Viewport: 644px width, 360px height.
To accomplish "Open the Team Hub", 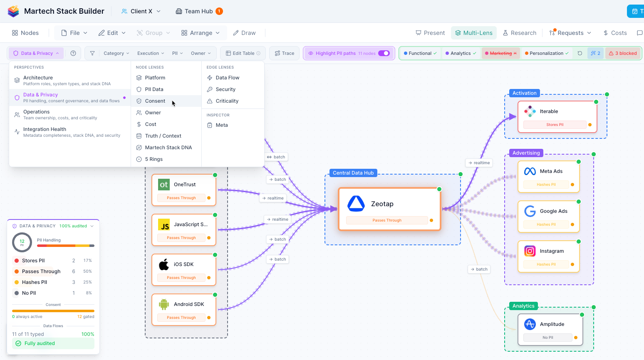I will (x=199, y=11).
